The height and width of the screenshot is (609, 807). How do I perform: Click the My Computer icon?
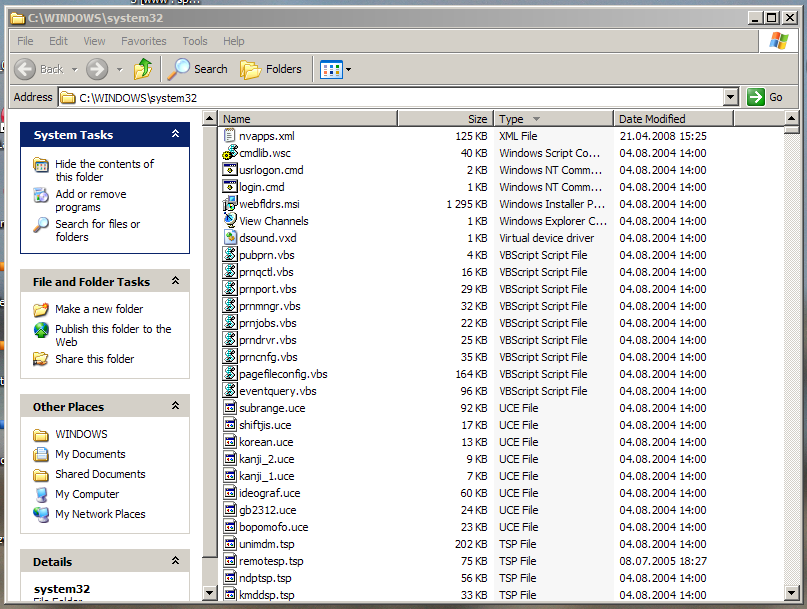pos(41,494)
